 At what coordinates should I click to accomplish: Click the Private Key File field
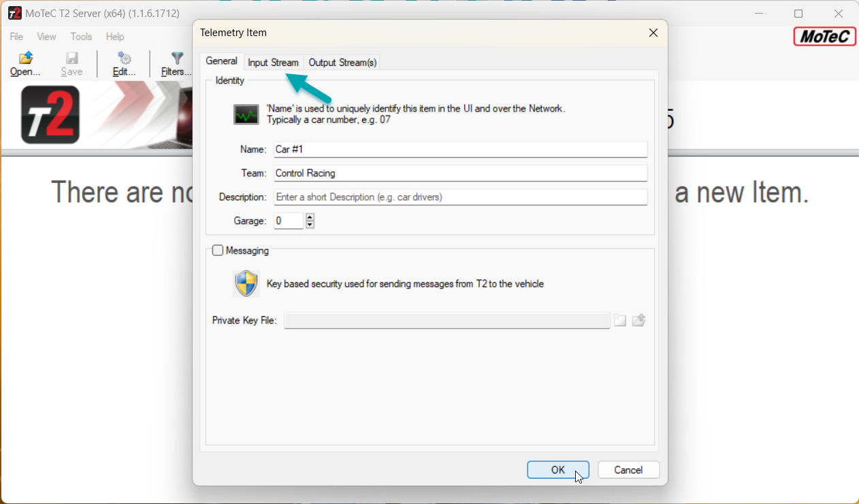447,320
